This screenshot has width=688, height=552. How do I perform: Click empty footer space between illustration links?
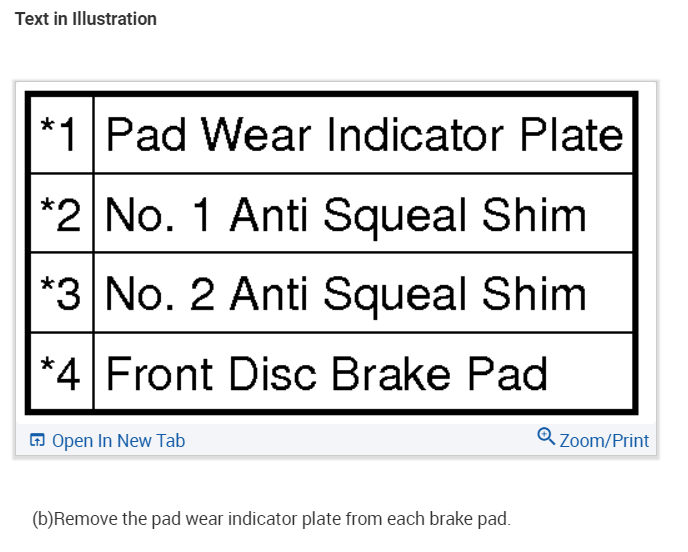[360, 440]
